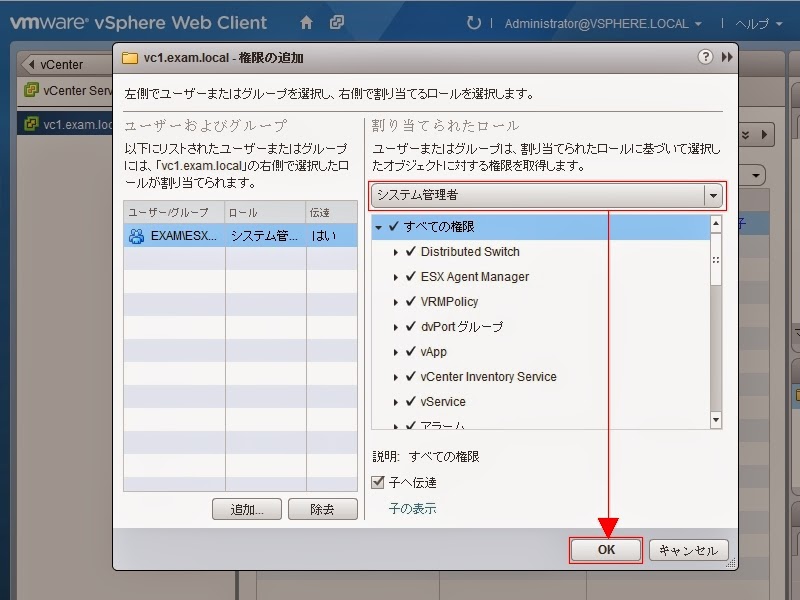Screen dimensions: 800x600
Task: Expand the vCenter Inventory Service node
Action: point(395,377)
